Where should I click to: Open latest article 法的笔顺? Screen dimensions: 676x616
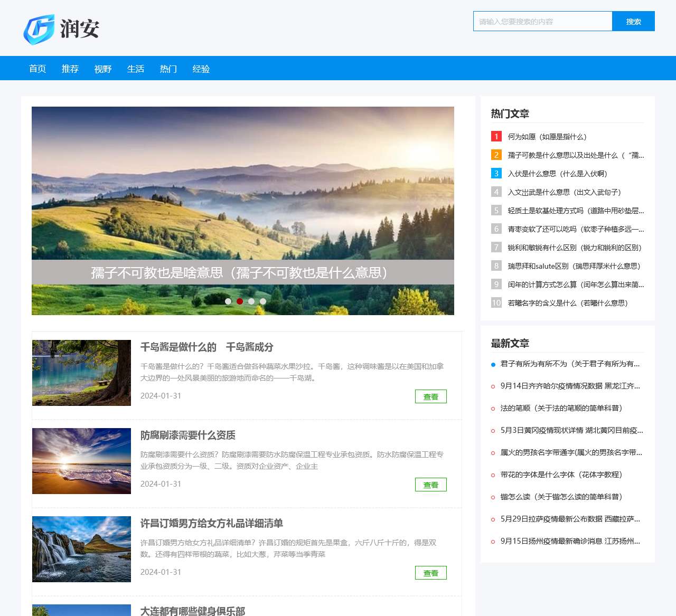tap(562, 408)
